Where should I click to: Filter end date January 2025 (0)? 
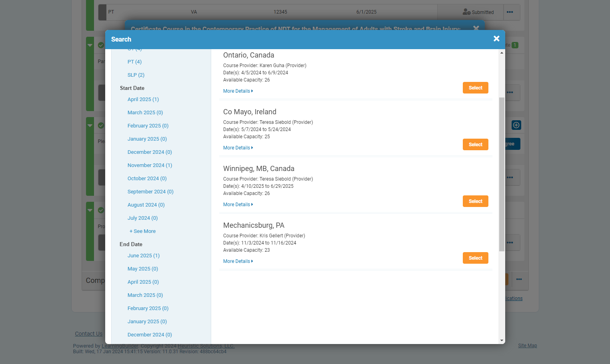147,322
